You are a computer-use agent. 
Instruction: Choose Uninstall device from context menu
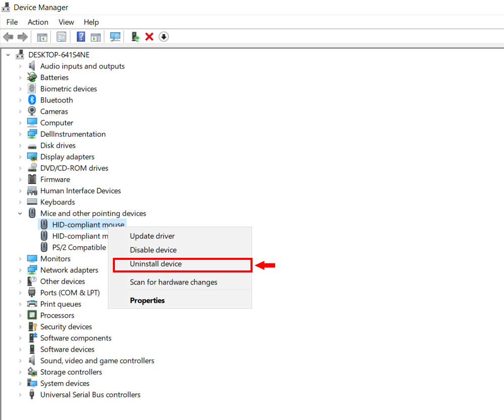point(156,264)
